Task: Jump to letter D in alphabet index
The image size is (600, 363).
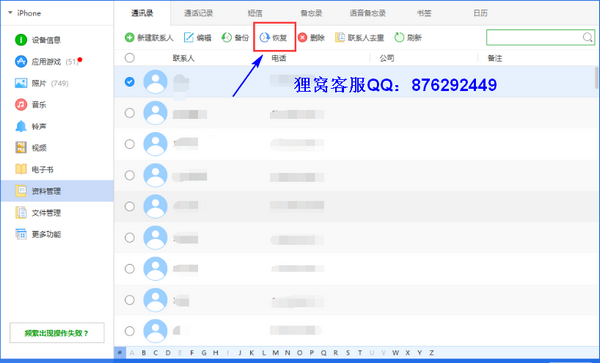Action: tap(168, 353)
